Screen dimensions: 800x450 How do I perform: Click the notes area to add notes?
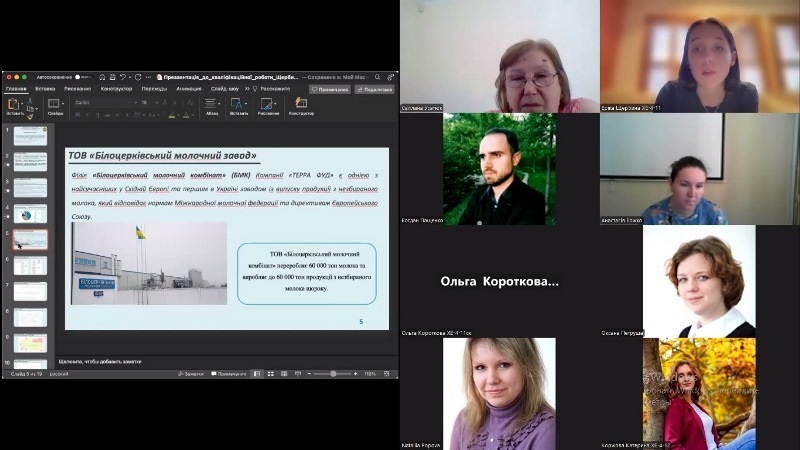(227, 361)
